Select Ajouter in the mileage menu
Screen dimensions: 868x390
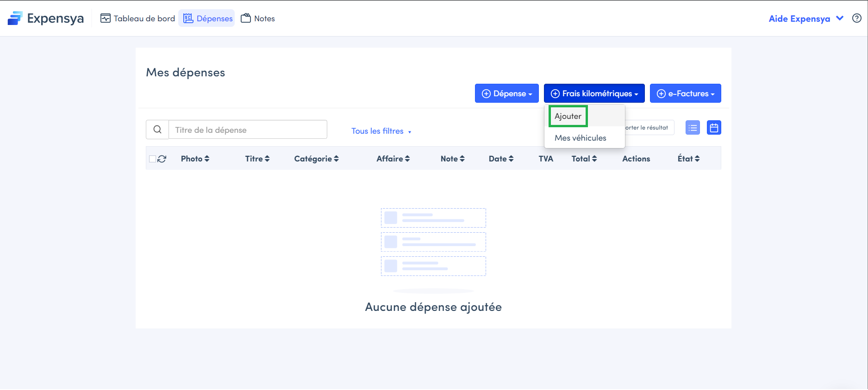click(568, 116)
